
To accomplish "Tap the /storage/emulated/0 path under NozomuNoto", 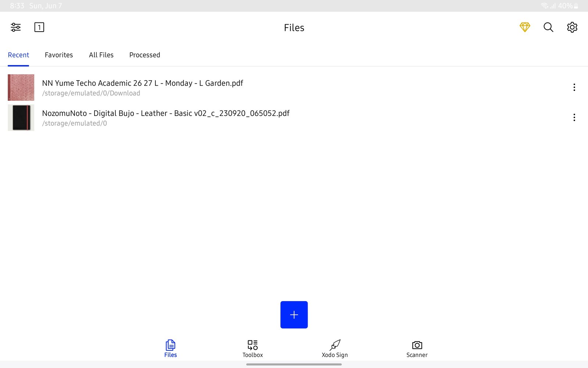I will tap(75, 124).
